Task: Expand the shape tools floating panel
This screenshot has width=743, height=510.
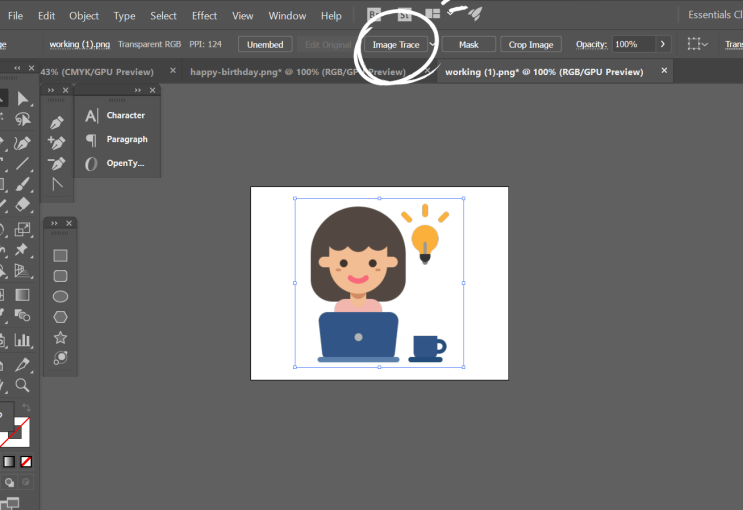Action: (54, 223)
